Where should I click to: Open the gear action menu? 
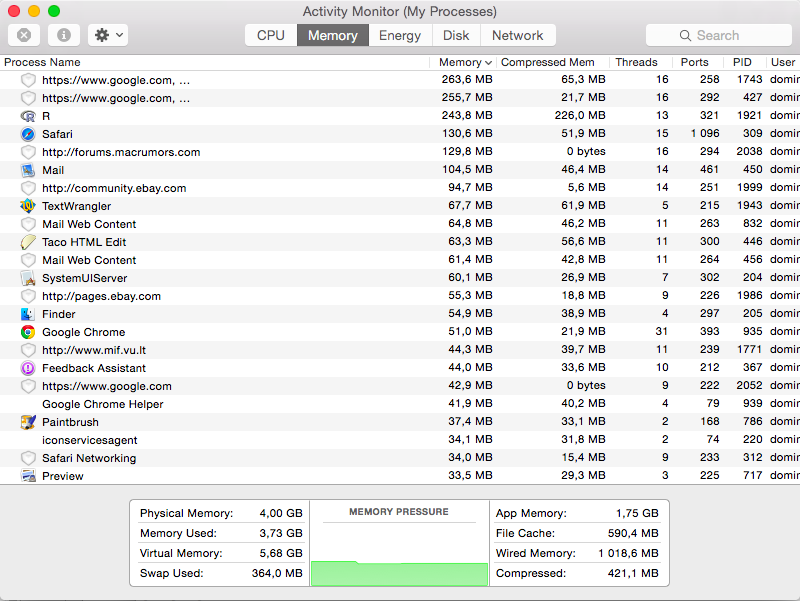pyautogui.click(x=108, y=35)
